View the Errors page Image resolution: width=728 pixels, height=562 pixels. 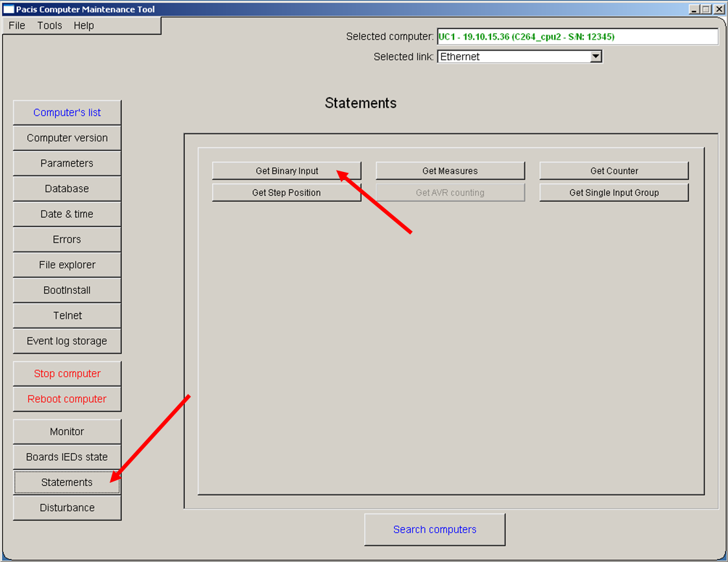coord(67,239)
